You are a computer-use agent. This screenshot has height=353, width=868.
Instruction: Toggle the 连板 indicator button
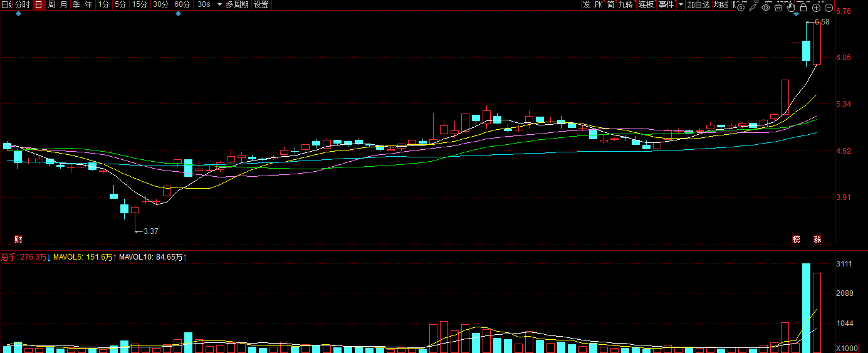(646, 4)
